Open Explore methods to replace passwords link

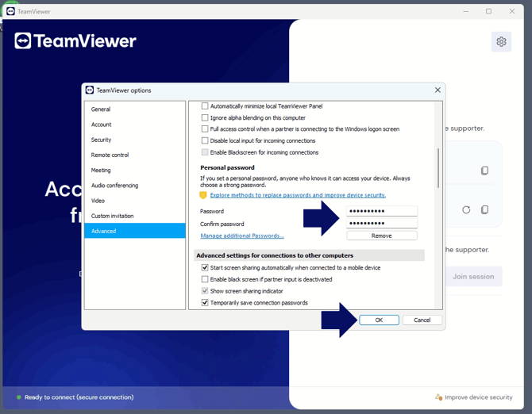pyautogui.click(x=298, y=195)
